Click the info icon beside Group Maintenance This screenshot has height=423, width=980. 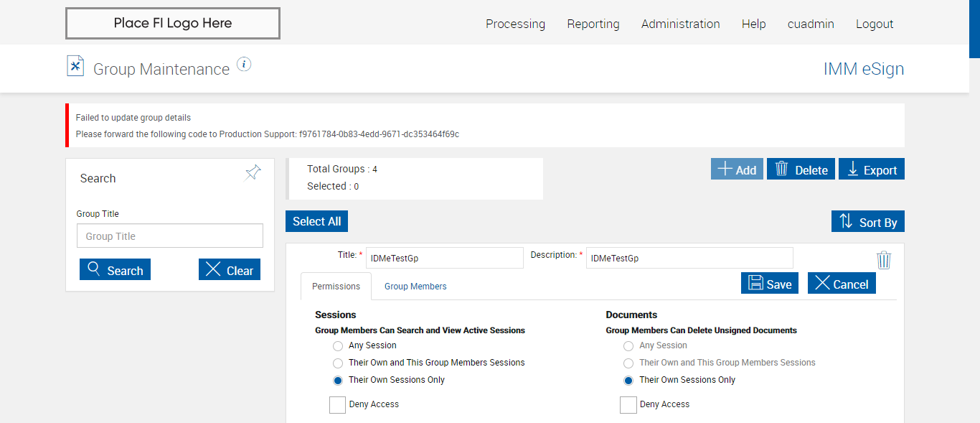(x=244, y=65)
